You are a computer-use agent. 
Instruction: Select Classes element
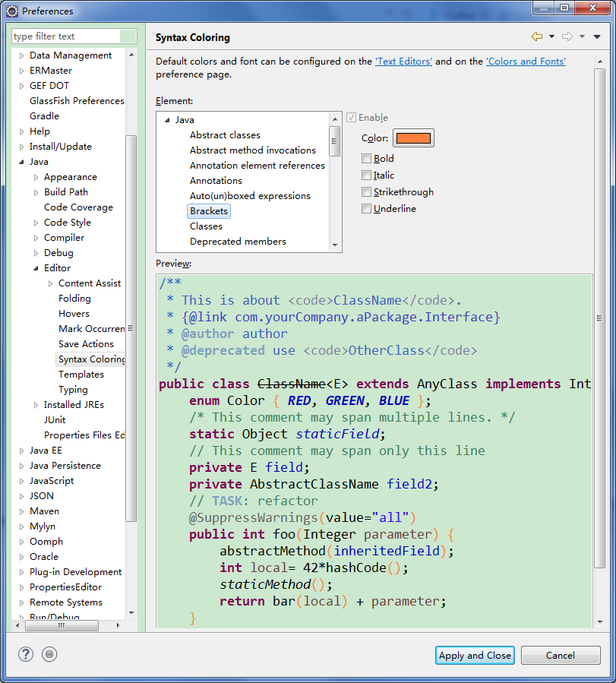coord(206,226)
